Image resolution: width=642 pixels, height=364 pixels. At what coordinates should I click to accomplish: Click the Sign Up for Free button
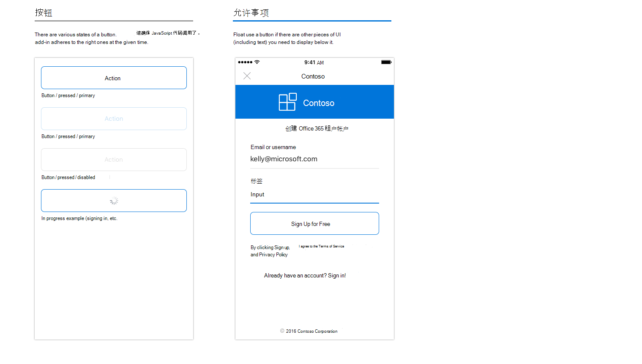pos(314,223)
